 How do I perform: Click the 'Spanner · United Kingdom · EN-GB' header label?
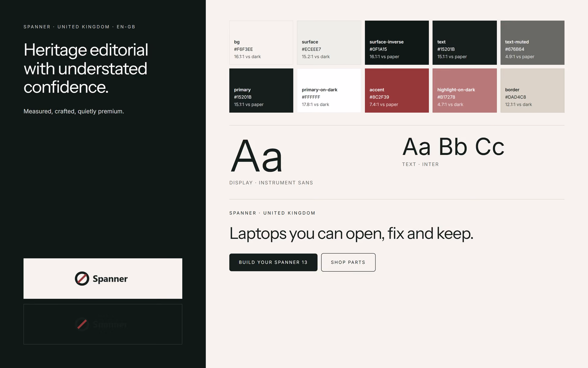pos(79,27)
